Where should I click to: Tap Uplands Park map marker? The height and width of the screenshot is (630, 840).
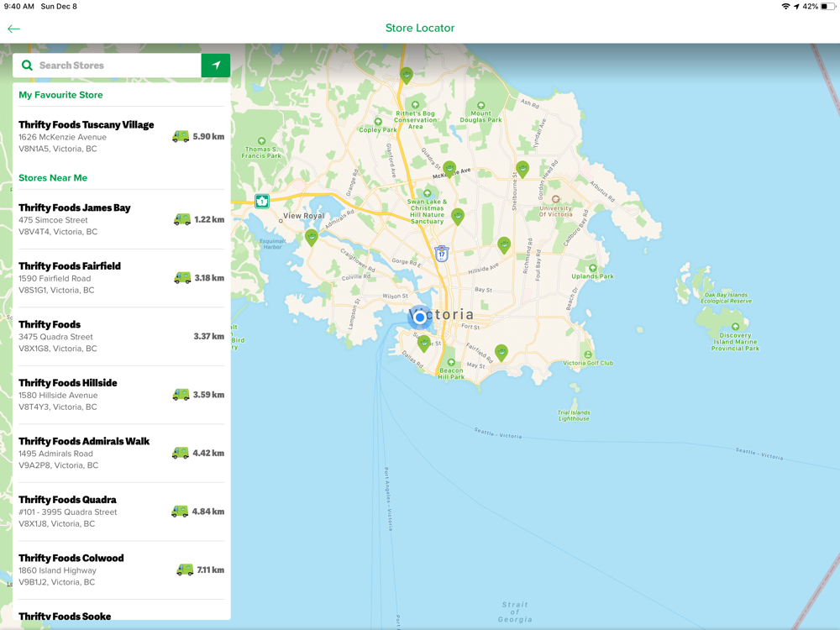point(592,268)
